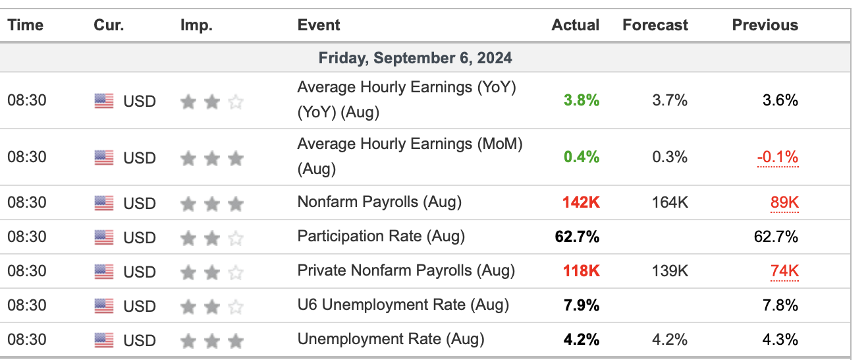This screenshot has height=360, width=868.
Task: Click the Previous column header
Action: click(x=765, y=25)
